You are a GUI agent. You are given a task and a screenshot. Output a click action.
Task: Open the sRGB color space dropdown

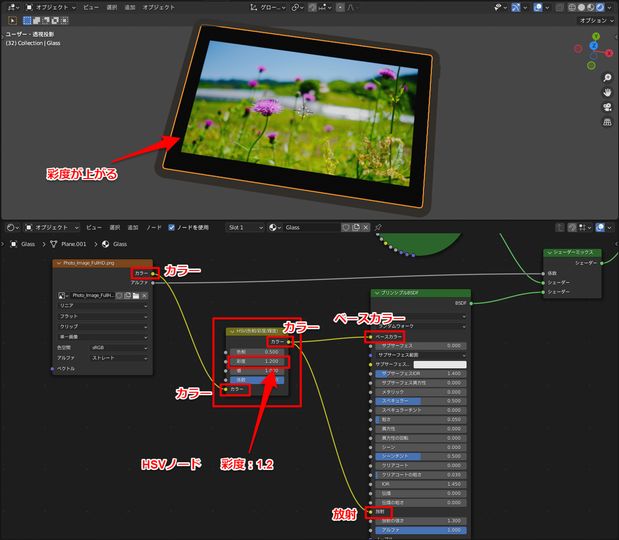(119, 348)
